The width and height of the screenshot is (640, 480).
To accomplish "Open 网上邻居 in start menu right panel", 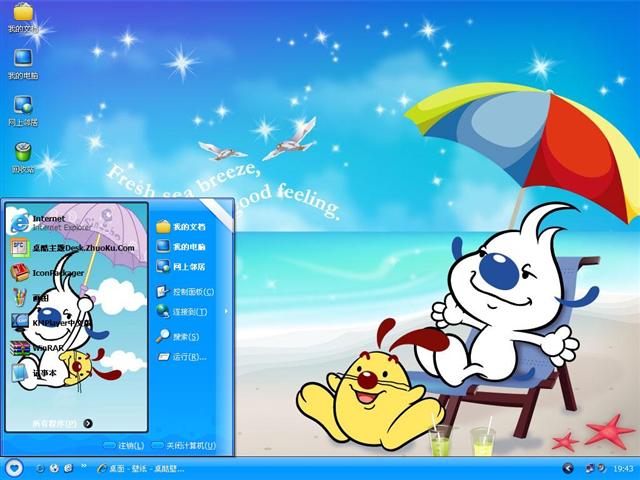I will [x=180, y=267].
